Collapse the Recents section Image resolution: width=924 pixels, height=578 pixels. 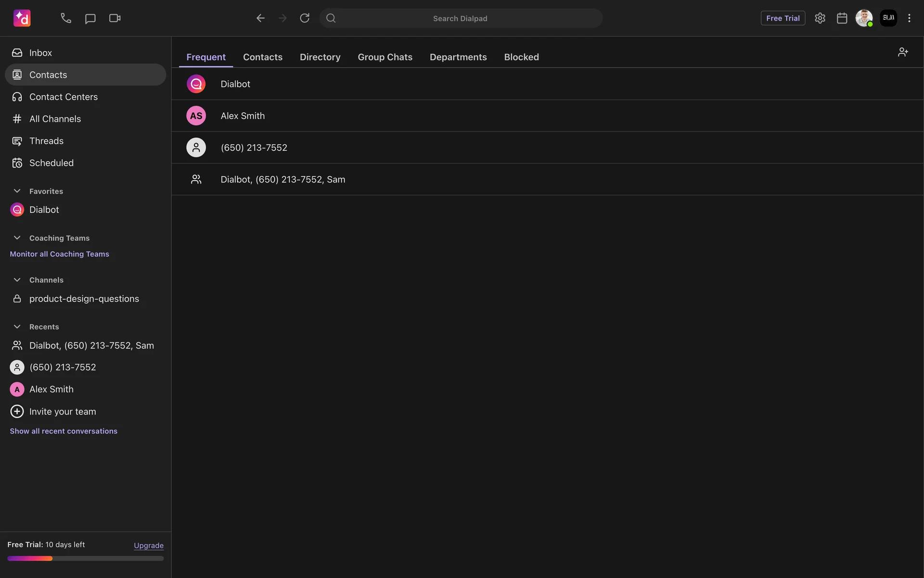click(17, 327)
